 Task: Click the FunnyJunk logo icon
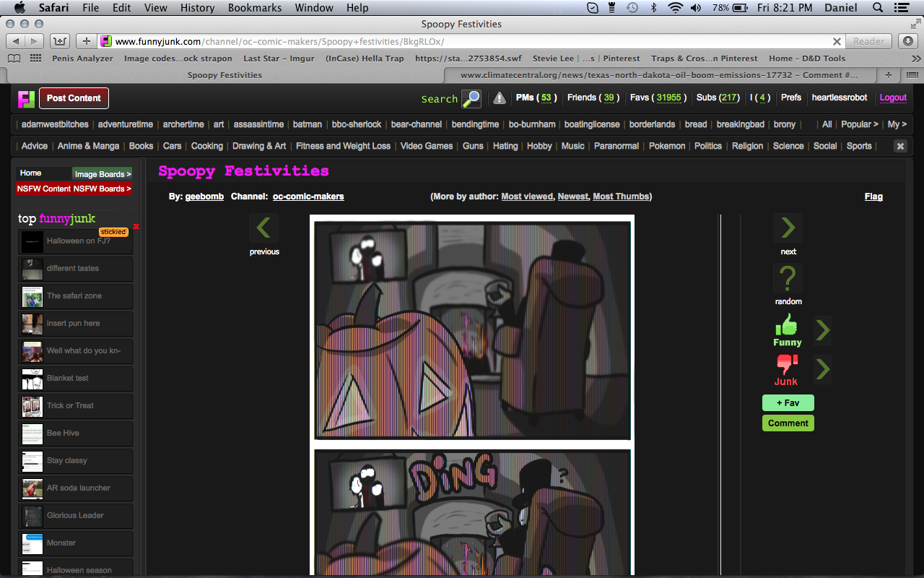point(27,98)
